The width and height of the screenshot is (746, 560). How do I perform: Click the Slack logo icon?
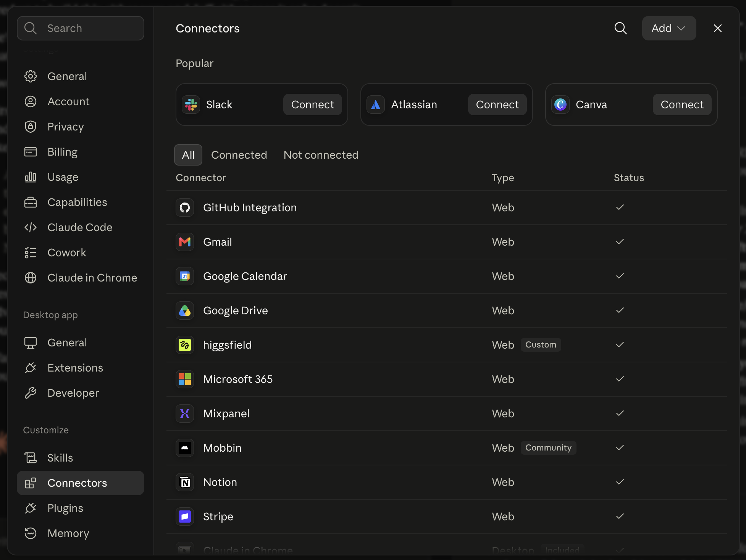click(191, 105)
